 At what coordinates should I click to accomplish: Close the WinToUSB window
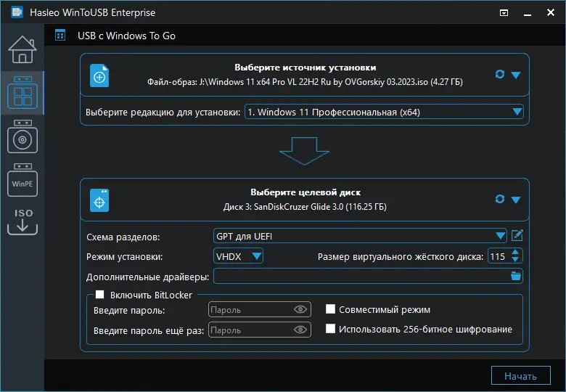click(x=551, y=12)
